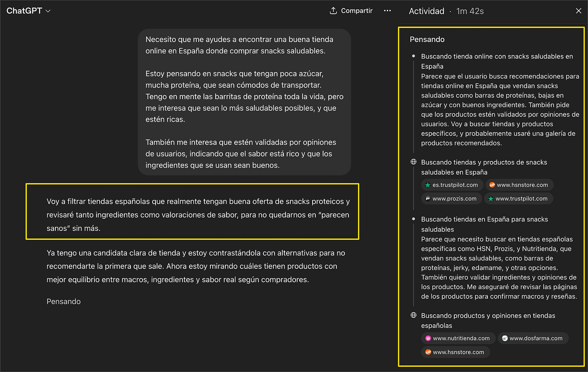Open the www.trustpilot.com source chip
Image resolution: width=588 pixels, height=372 pixels.
click(519, 199)
